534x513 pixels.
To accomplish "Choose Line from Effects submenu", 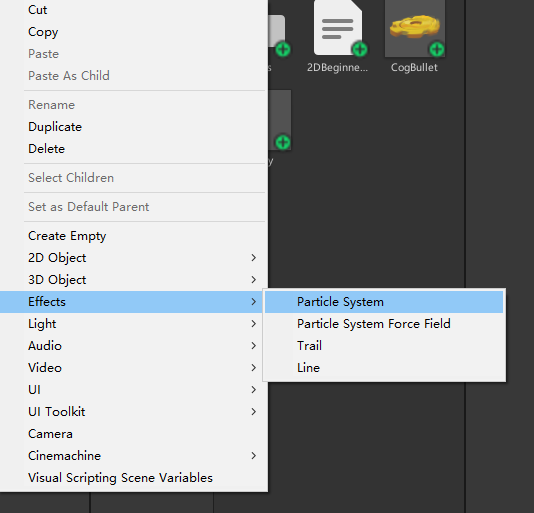I will pos(384,368).
